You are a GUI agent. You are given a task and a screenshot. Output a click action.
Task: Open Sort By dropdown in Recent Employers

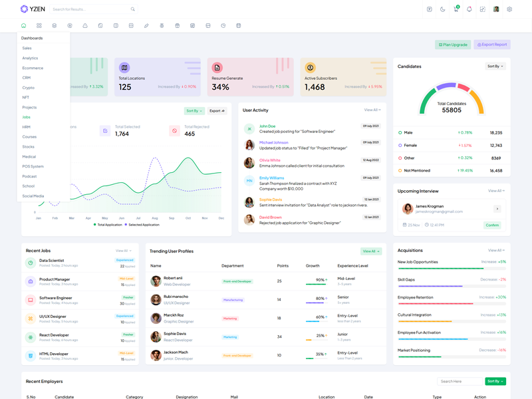495,381
